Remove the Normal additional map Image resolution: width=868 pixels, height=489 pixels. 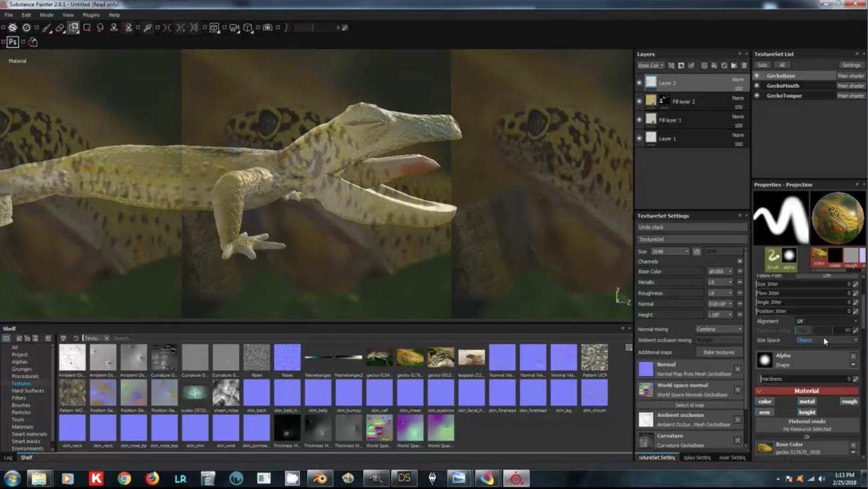(738, 369)
